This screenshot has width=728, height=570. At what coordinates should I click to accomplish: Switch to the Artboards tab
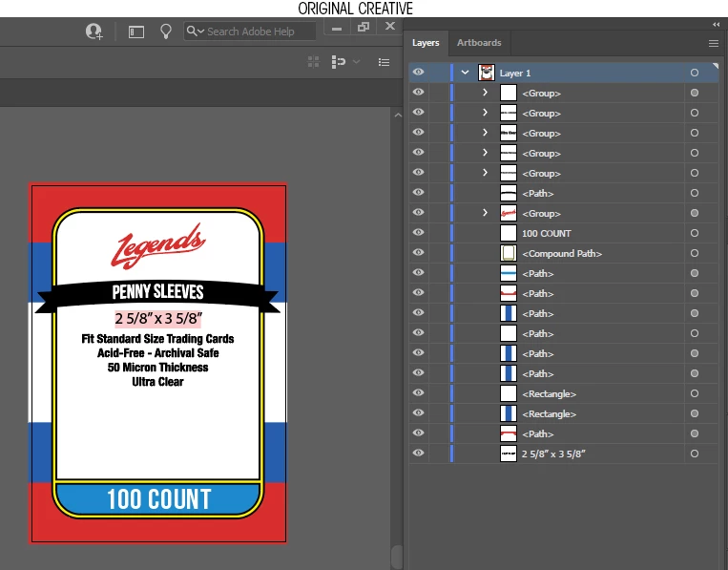click(479, 43)
